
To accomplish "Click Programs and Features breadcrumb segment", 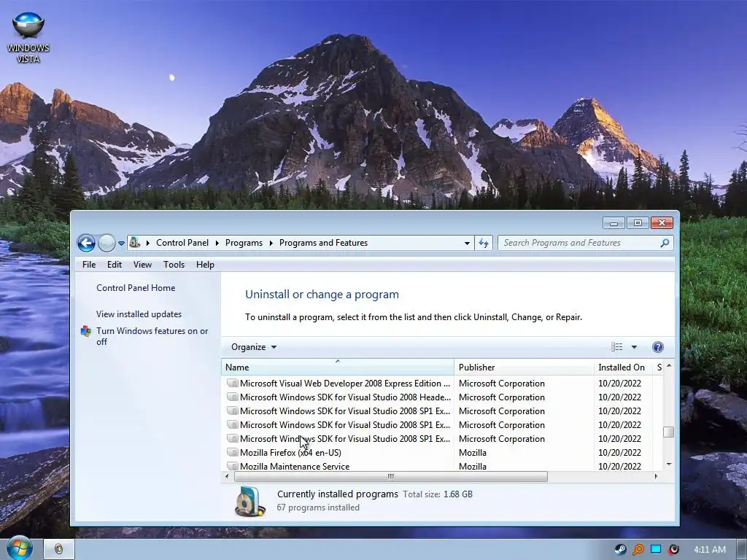I will (323, 243).
